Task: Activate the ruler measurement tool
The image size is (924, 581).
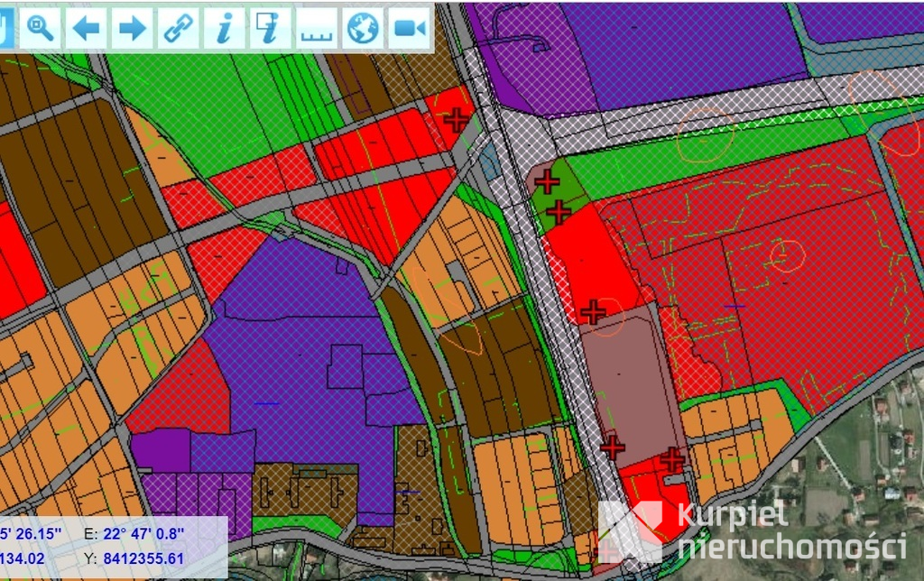Action: tap(317, 28)
